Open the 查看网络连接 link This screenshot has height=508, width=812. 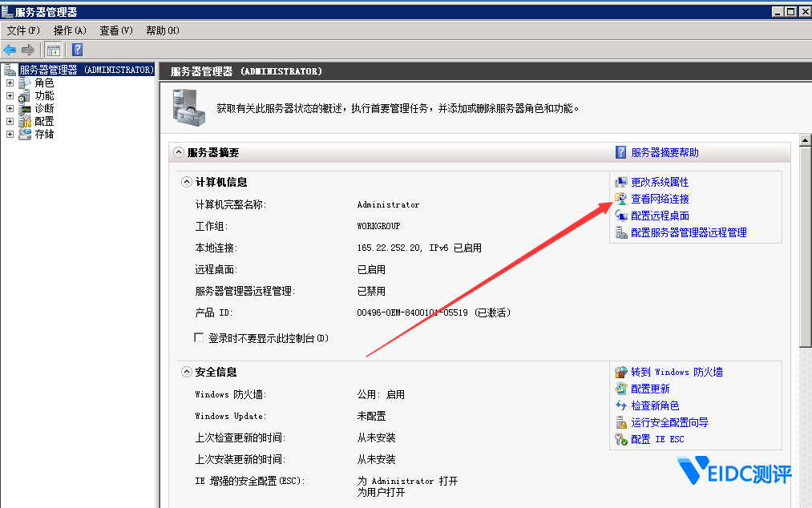coord(660,200)
